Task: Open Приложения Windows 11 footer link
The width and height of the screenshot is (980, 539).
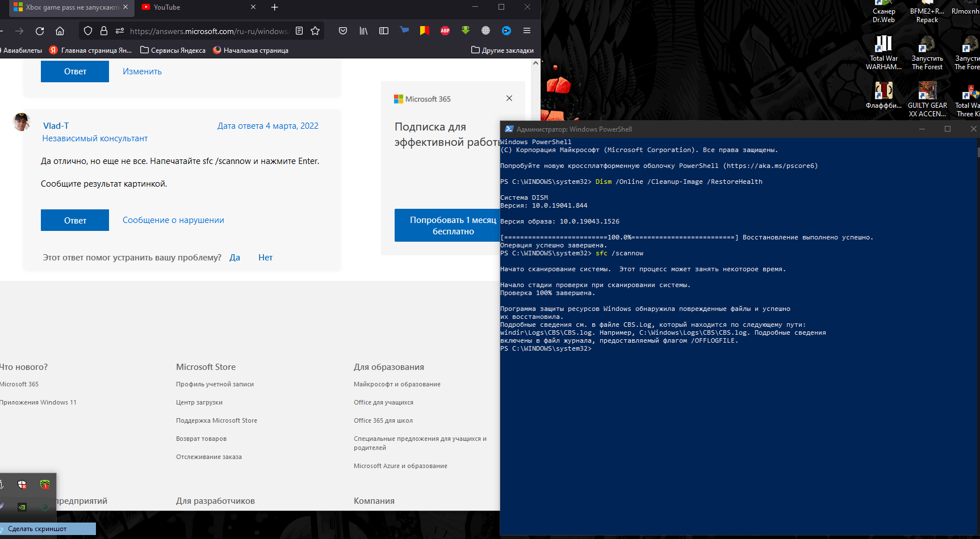Action: (x=38, y=402)
